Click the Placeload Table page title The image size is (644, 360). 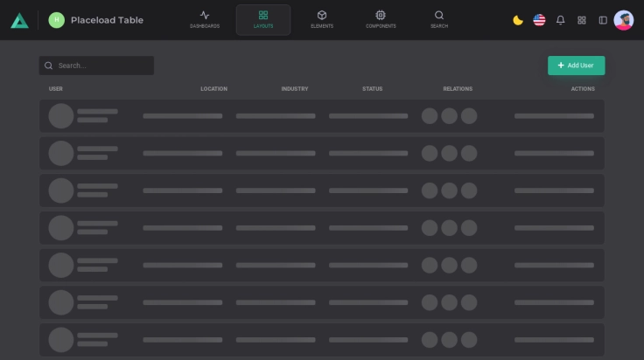[x=107, y=20]
